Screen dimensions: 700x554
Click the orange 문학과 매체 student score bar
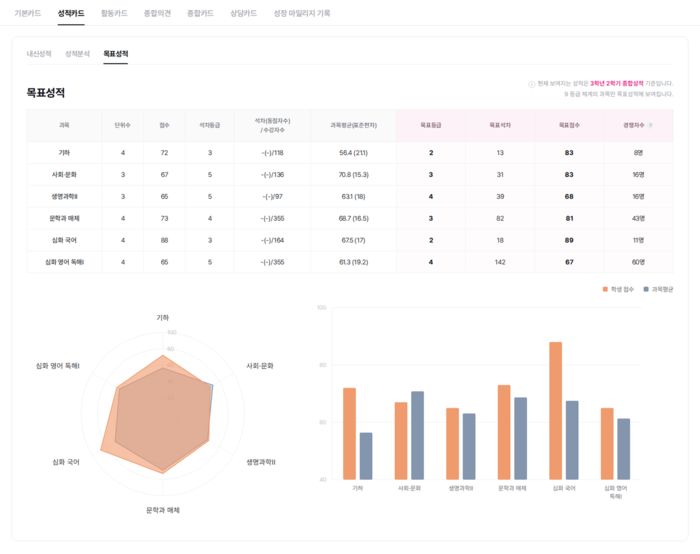[504, 432]
